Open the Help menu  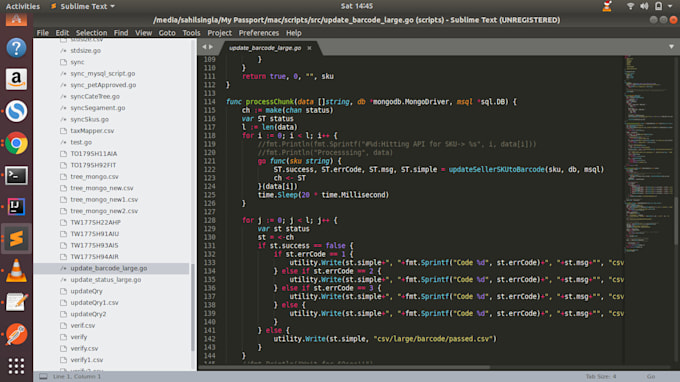(x=294, y=33)
